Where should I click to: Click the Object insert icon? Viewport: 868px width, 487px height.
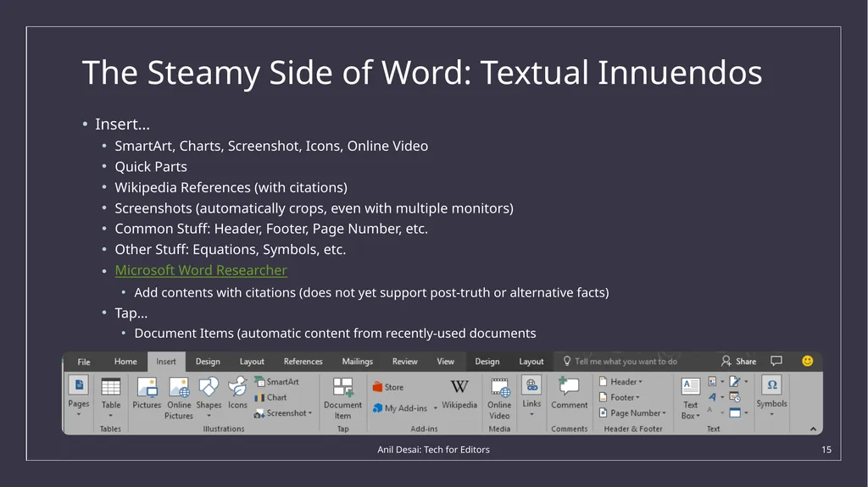coord(735,412)
